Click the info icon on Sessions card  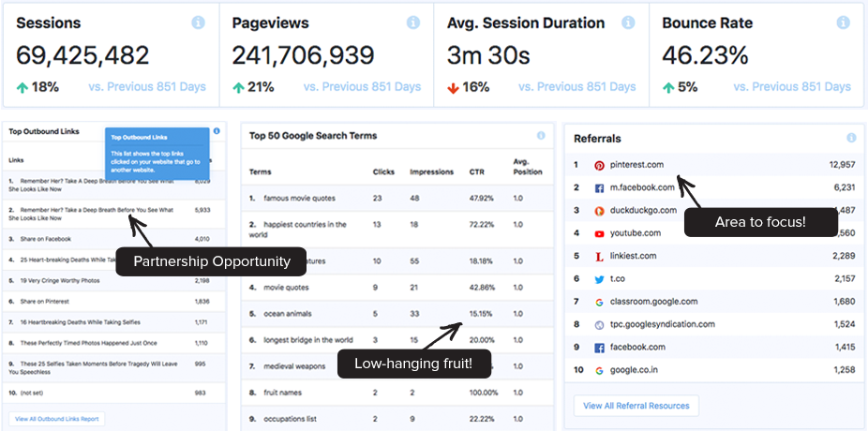pyautogui.click(x=198, y=22)
